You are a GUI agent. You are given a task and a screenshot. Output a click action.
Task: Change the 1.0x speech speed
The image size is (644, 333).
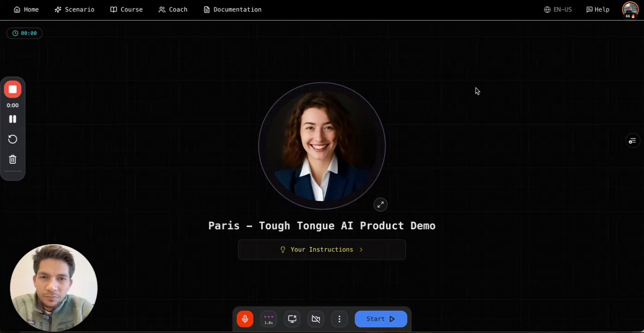268,319
